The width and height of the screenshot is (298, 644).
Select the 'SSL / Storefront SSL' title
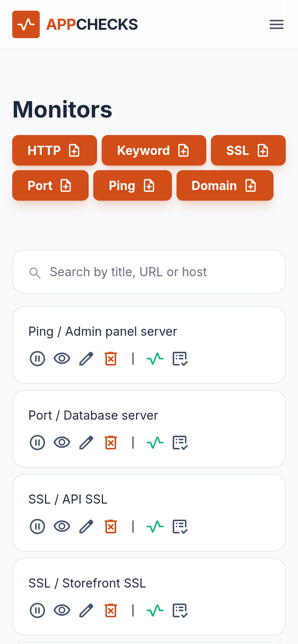click(x=87, y=583)
